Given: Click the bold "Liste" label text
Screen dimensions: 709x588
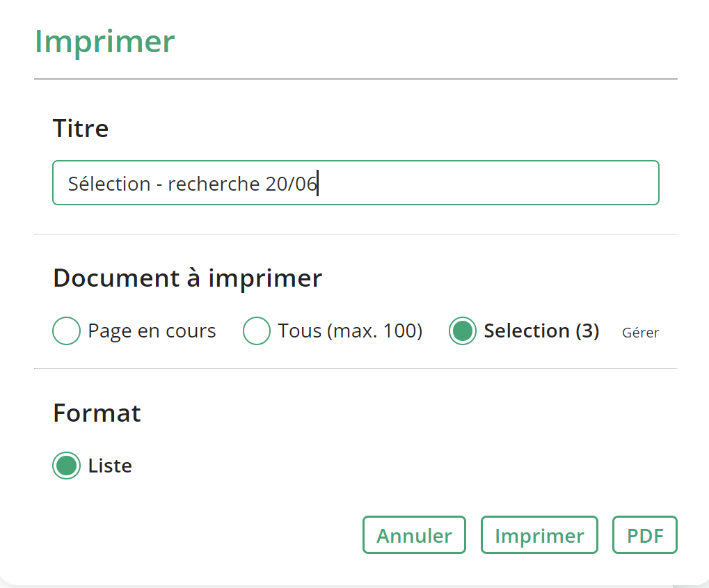Looking at the screenshot, I should coord(110,466).
